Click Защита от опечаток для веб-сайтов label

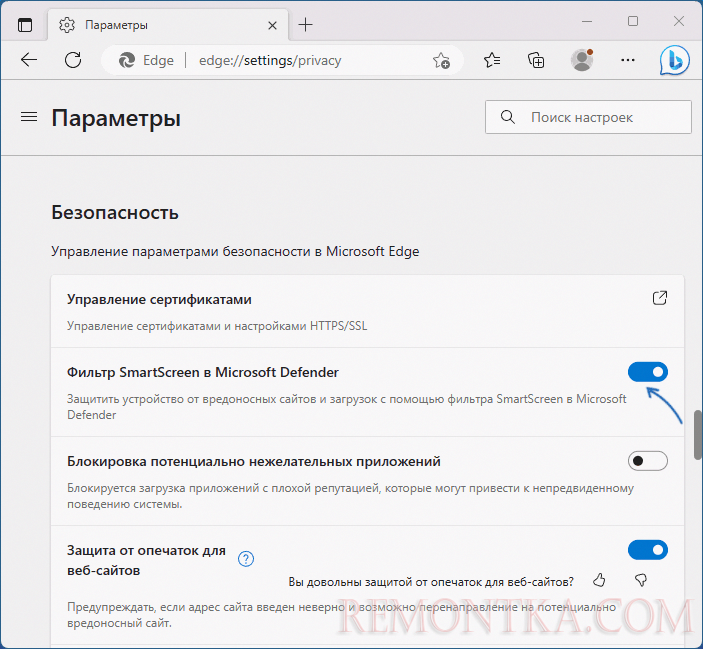146,560
